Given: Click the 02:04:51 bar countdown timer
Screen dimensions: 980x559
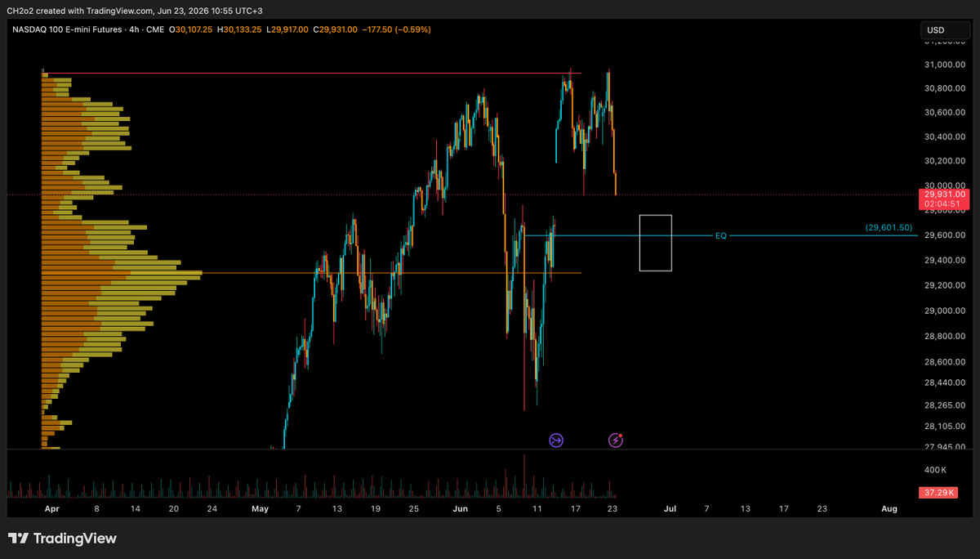Looking at the screenshot, I should coord(945,204).
